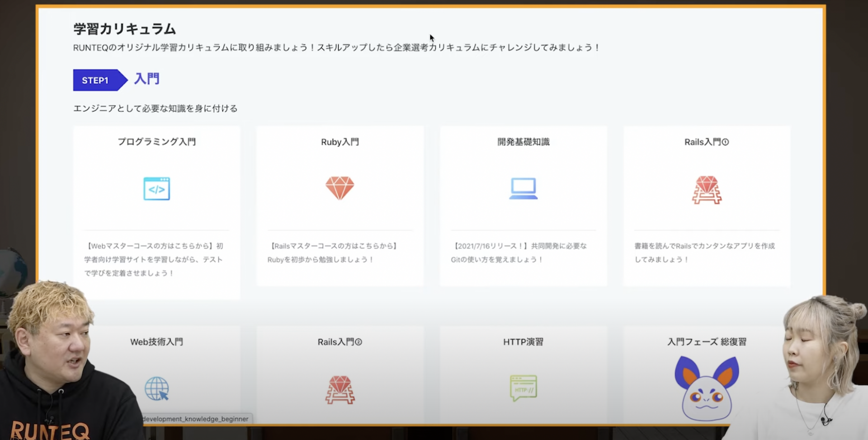Click the 書籍を読んでRails description text

704,253
